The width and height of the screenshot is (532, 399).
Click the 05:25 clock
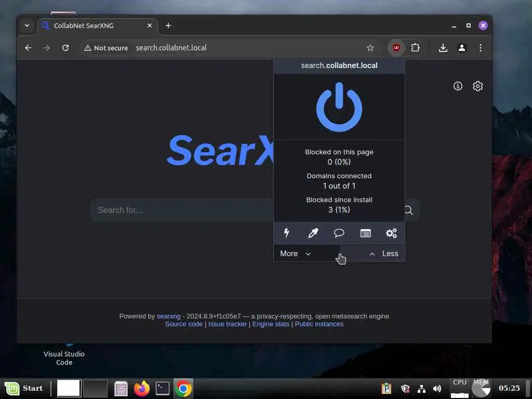coord(509,388)
